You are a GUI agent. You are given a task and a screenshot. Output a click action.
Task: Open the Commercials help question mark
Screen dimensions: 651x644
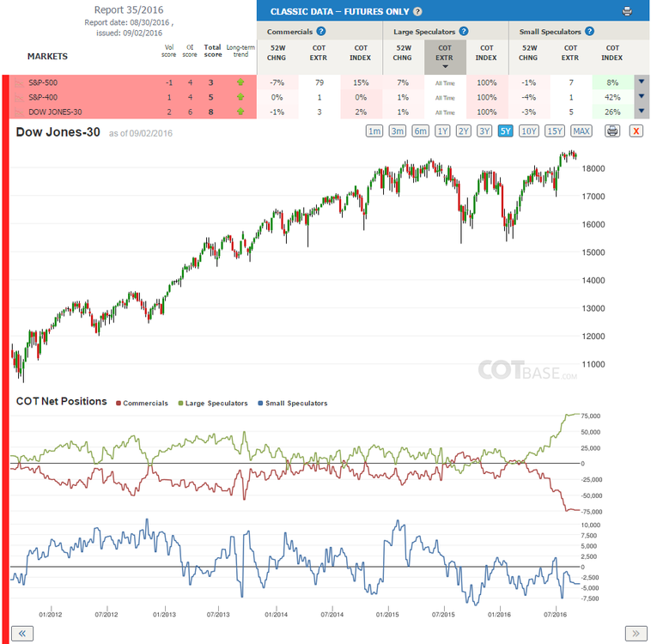tap(321, 31)
